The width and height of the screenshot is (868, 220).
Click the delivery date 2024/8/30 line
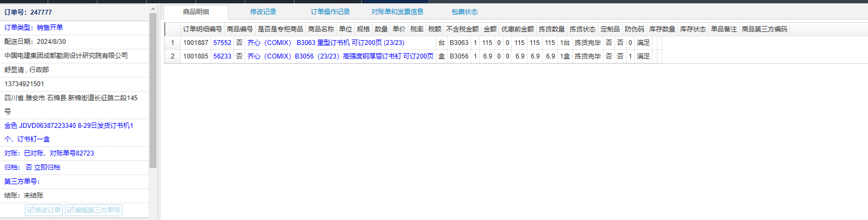[35, 42]
